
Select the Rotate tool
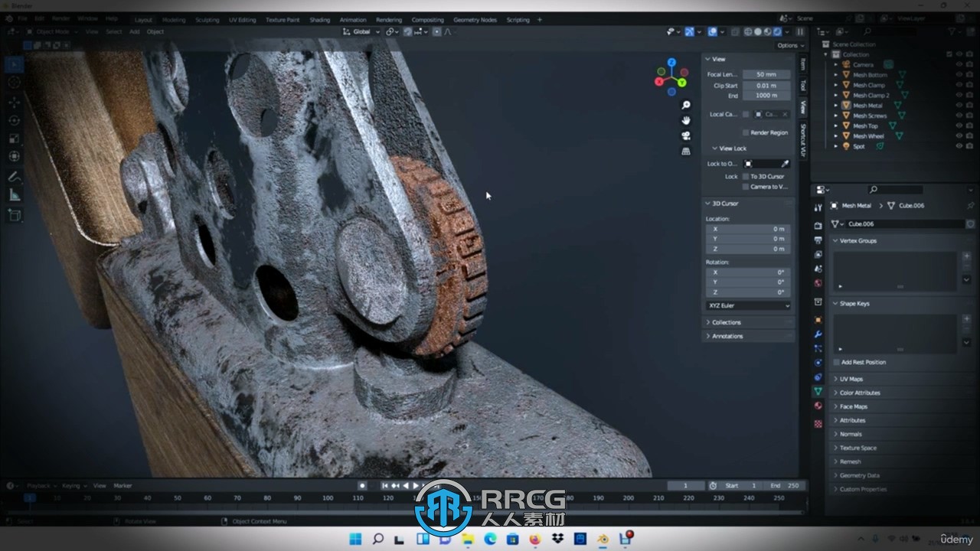pos(14,120)
